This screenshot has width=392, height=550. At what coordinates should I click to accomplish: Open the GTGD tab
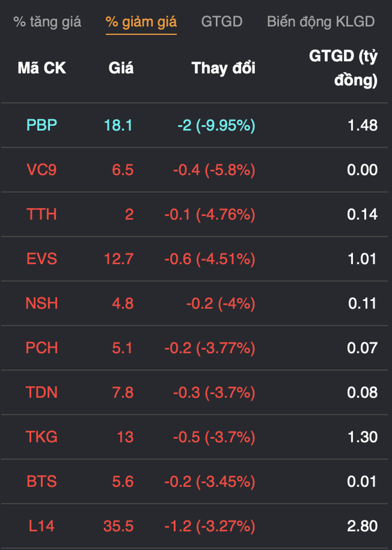[x=222, y=22]
